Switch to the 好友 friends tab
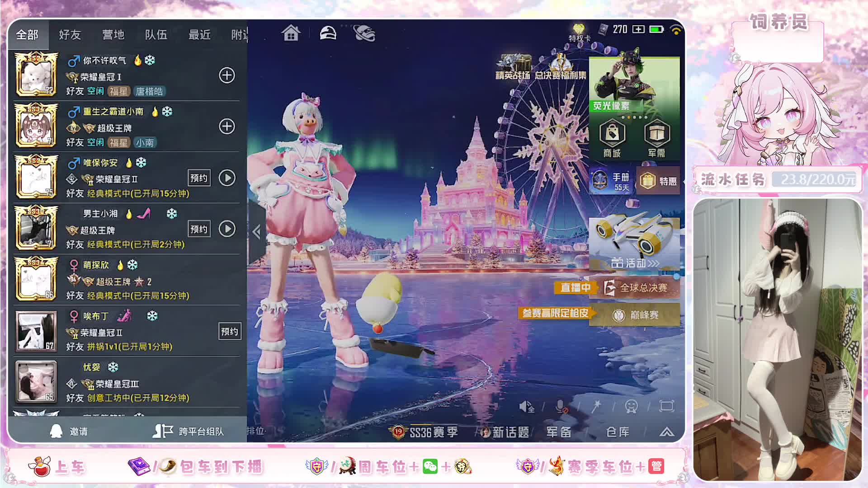This screenshot has height=488, width=868. 70,35
